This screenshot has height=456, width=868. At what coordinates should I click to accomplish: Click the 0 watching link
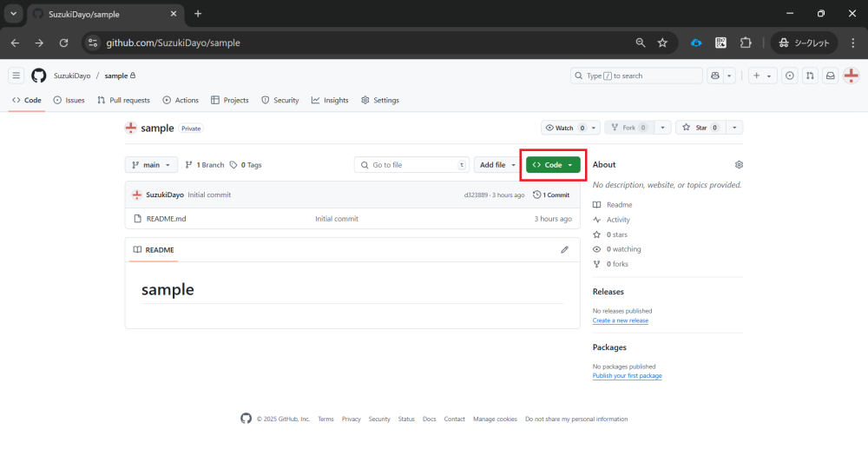coord(617,249)
